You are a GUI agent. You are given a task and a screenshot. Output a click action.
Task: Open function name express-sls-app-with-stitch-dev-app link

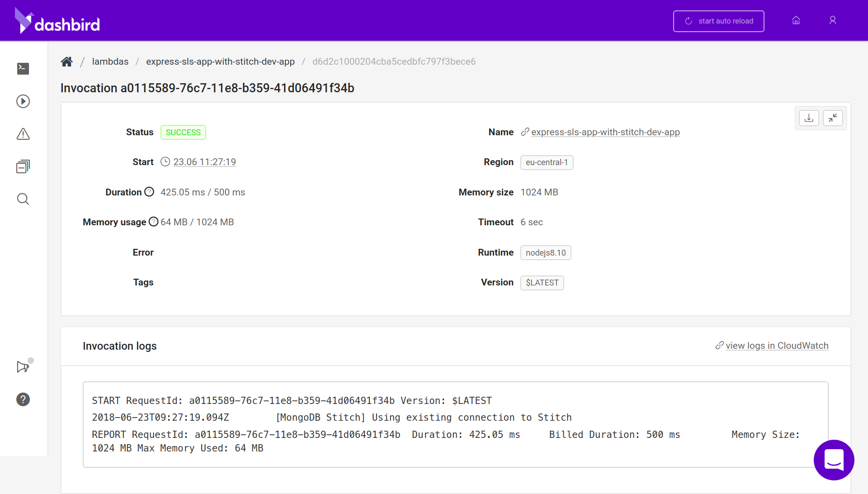pos(605,132)
